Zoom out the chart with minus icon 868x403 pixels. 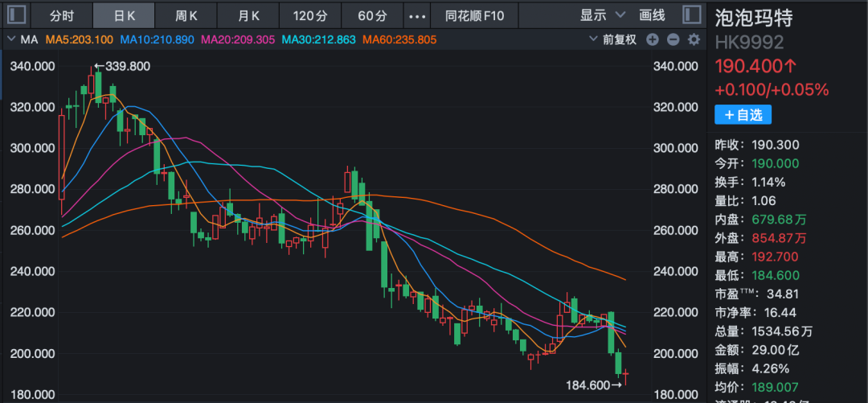tap(673, 39)
